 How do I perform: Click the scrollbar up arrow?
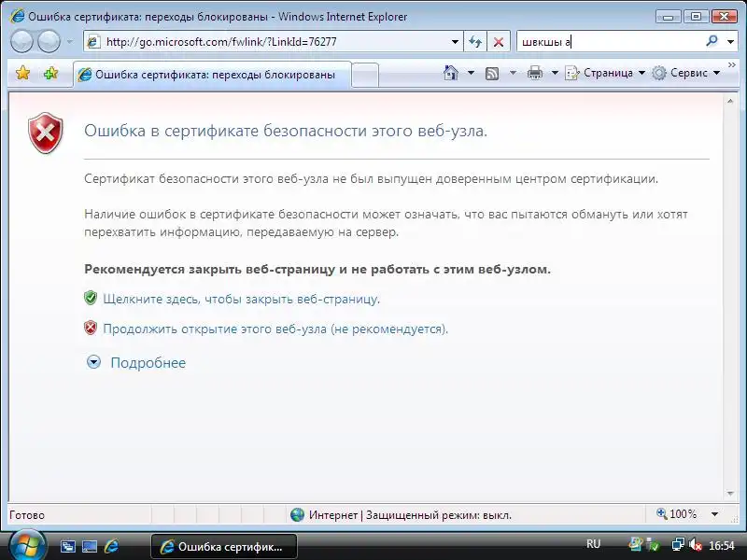coord(730,101)
